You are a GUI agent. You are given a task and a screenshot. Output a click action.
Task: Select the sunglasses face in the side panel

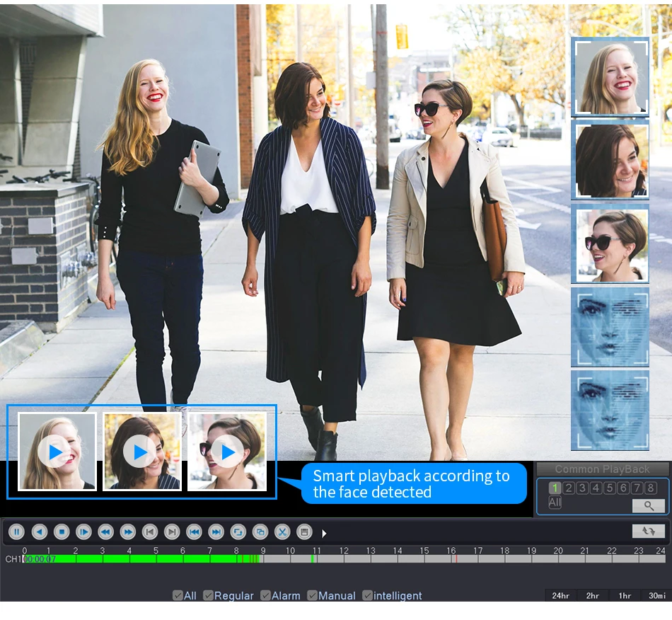click(x=610, y=244)
